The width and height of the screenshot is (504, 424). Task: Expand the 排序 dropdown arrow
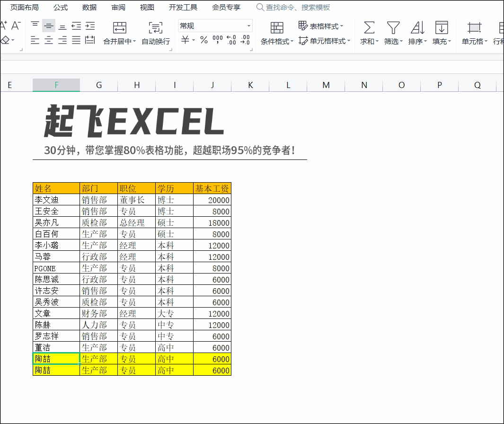[425, 41]
